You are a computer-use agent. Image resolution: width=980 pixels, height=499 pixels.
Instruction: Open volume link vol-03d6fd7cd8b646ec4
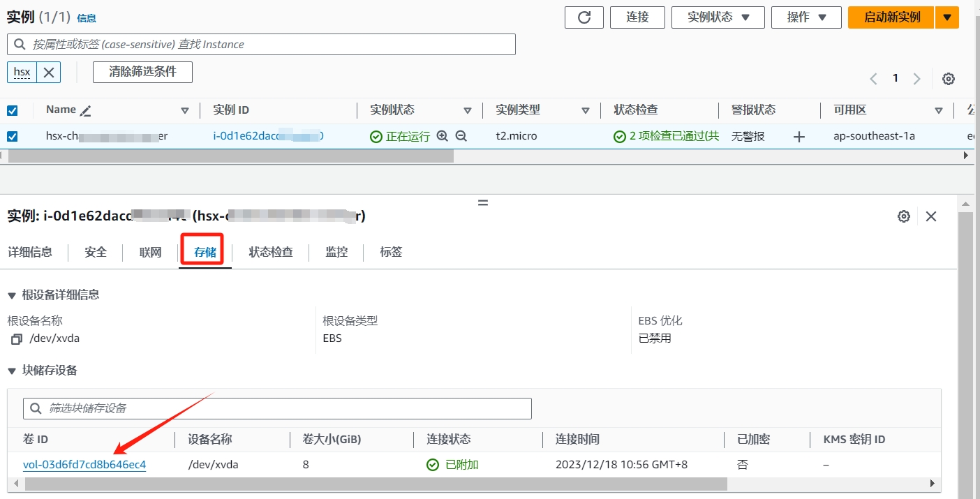84,464
